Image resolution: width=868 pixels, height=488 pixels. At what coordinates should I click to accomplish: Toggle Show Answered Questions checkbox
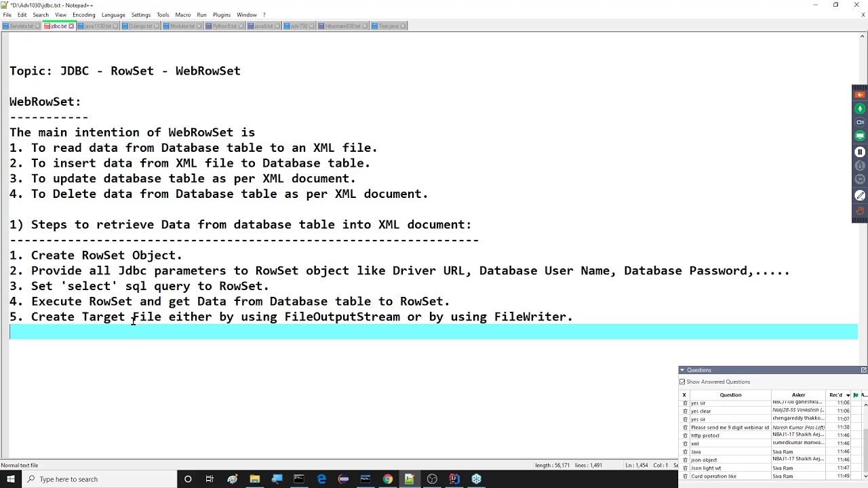683,382
